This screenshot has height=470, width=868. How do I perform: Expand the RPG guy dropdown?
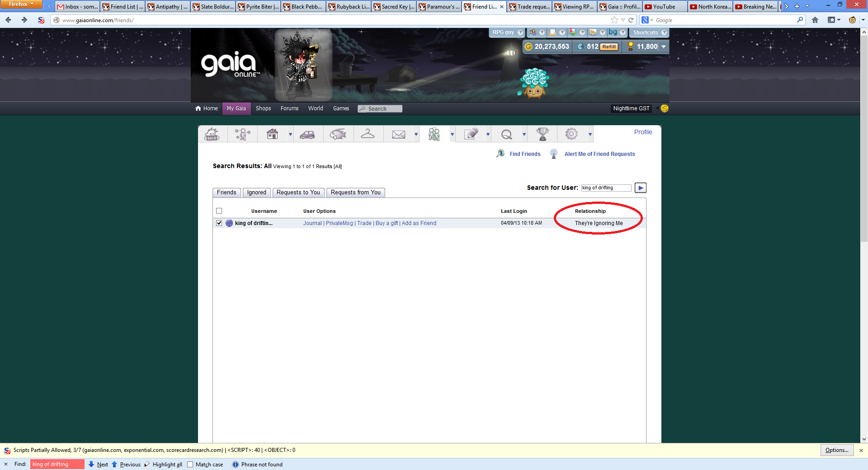click(x=520, y=33)
